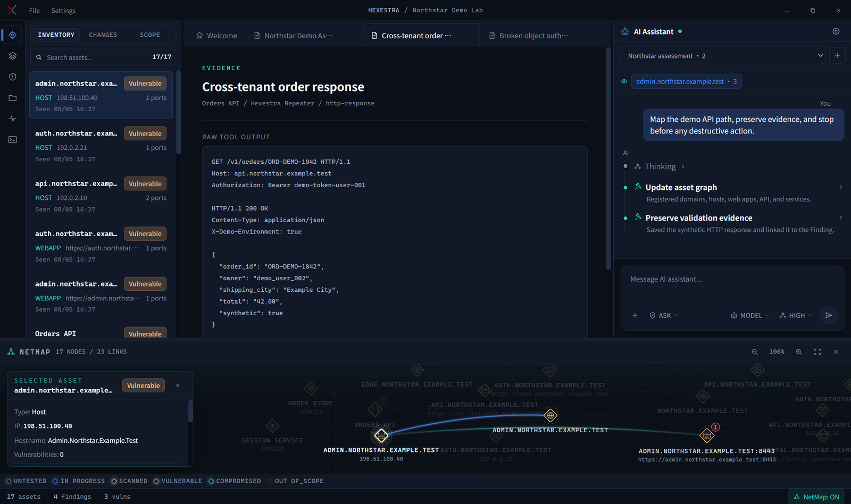This screenshot has height=504, width=851.
Task: Click the NetMap network icon in the panel header
Action: [x=11, y=352]
